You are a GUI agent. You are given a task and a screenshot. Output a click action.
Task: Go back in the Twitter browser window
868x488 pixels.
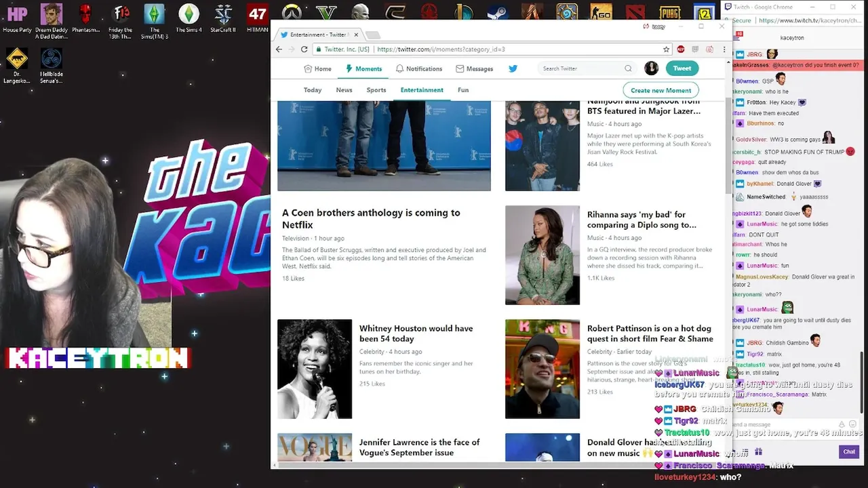[279, 49]
